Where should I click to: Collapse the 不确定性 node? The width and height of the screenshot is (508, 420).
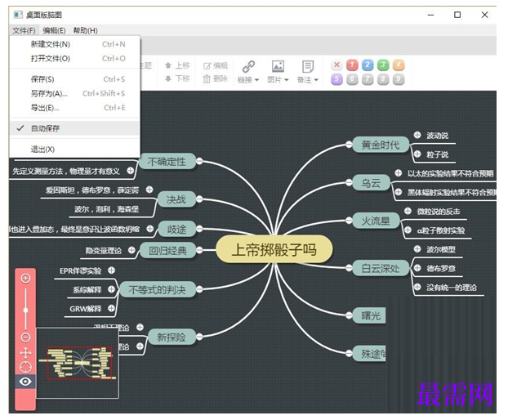tap(199, 161)
